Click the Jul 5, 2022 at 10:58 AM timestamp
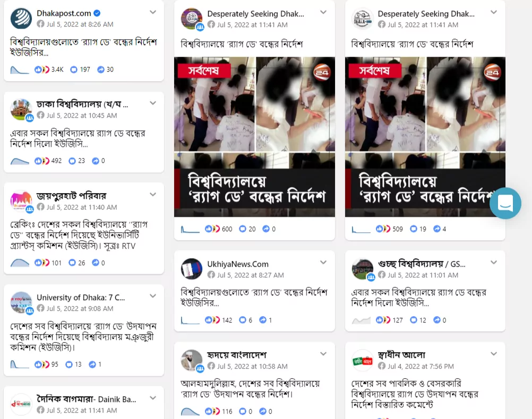Screen dimensions: 532x419 coord(252,366)
